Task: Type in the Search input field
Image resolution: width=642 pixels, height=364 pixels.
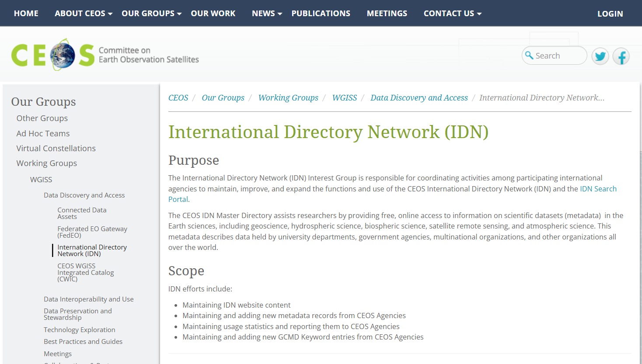Action: click(559, 55)
